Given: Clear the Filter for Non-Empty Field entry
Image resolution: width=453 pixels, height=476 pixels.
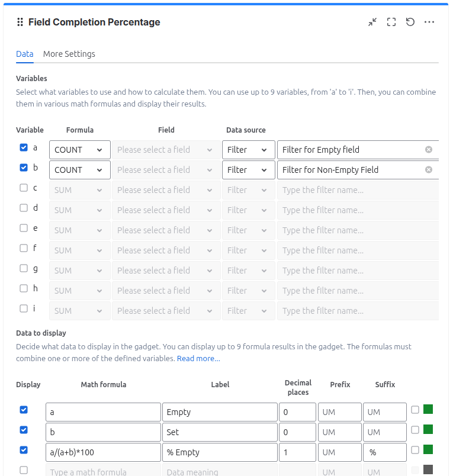Looking at the screenshot, I should coord(429,170).
